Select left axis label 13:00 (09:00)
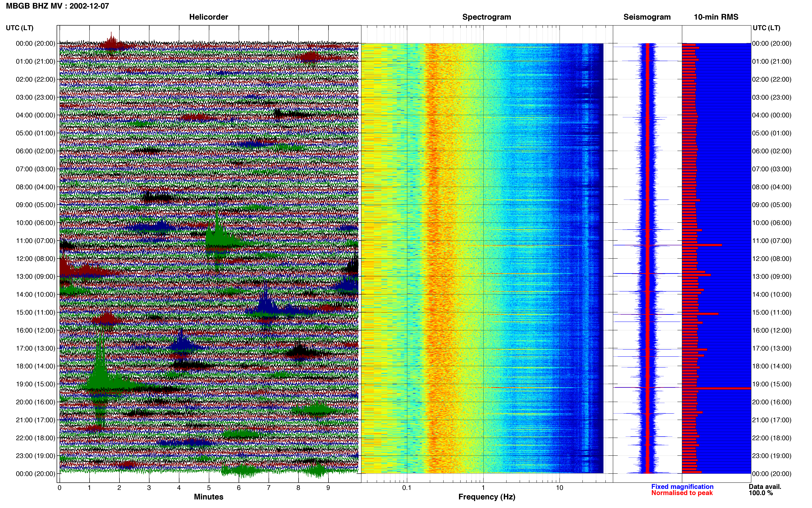 click(36, 277)
